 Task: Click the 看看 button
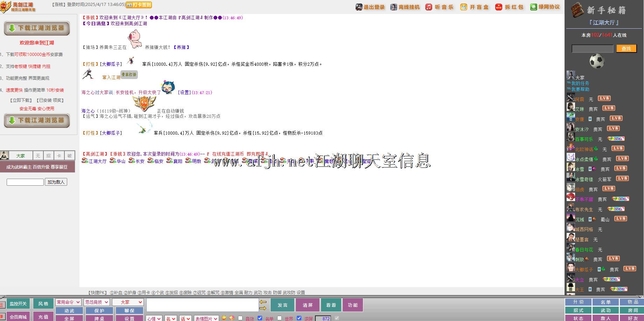[331, 305]
